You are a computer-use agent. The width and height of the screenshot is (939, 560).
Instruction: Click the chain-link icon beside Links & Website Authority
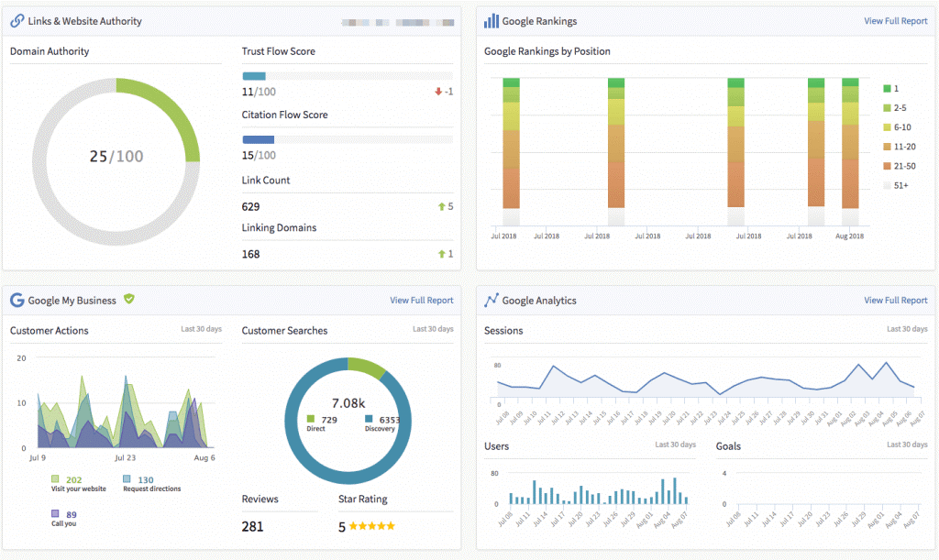coord(17,21)
